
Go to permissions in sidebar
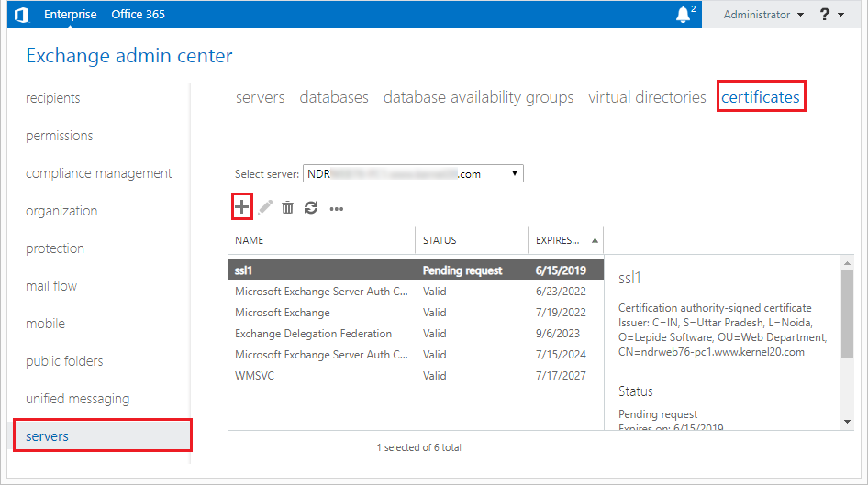60,136
